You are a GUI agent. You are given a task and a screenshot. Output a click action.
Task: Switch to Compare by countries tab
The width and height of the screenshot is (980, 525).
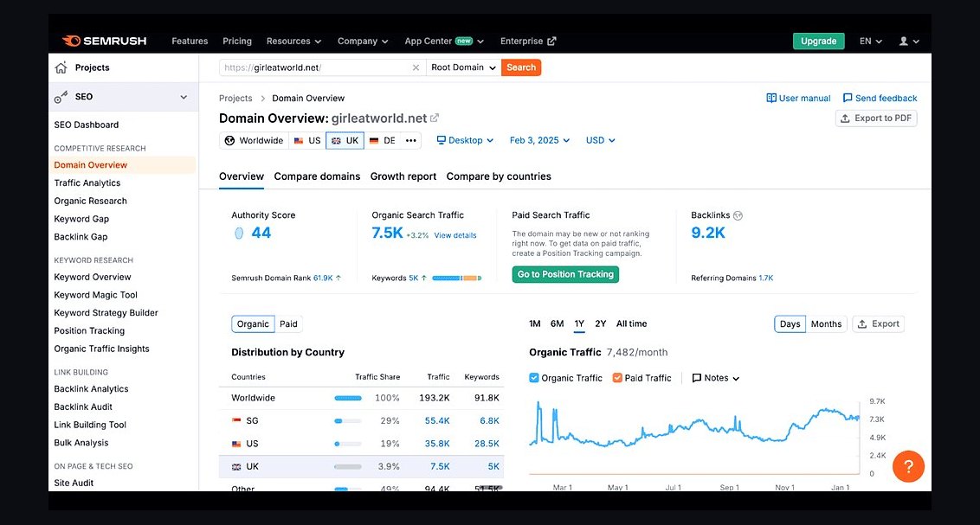coord(499,176)
